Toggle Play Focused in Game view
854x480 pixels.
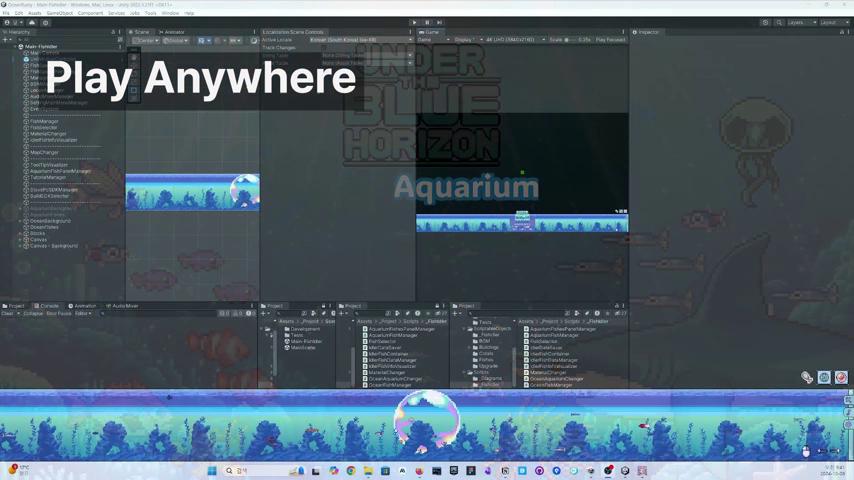tap(610, 40)
